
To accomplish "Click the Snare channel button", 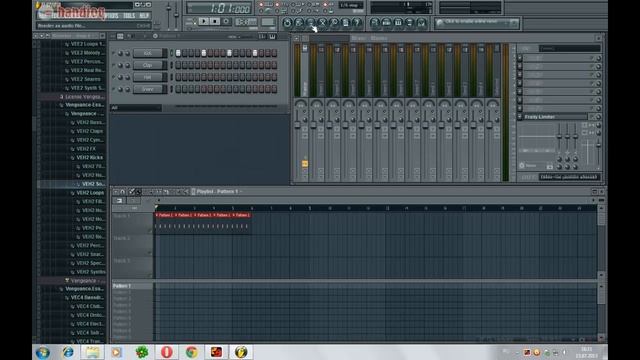I will (x=148, y=89).
